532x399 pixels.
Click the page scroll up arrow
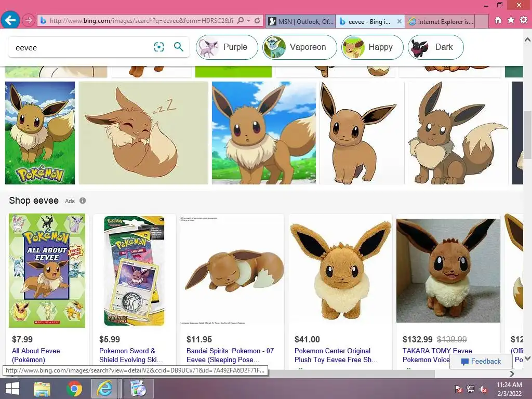(x=527, y=40)
